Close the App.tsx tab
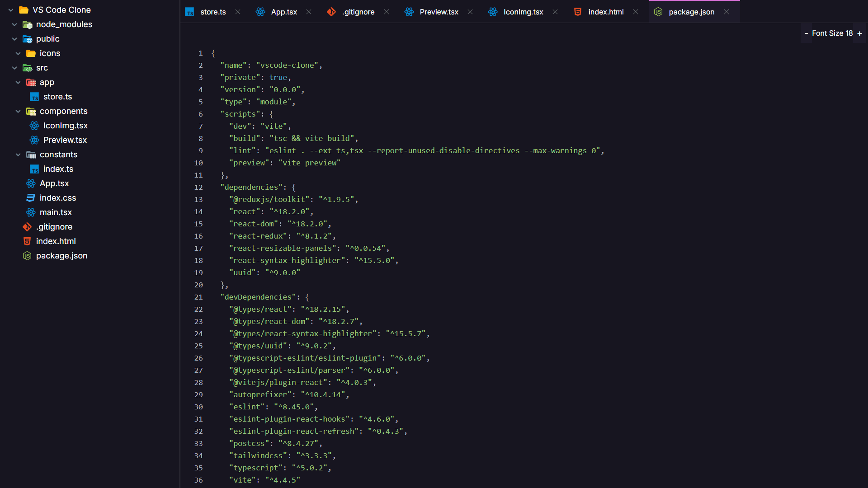This screenshot has width=868, height=488. point(309,12)
